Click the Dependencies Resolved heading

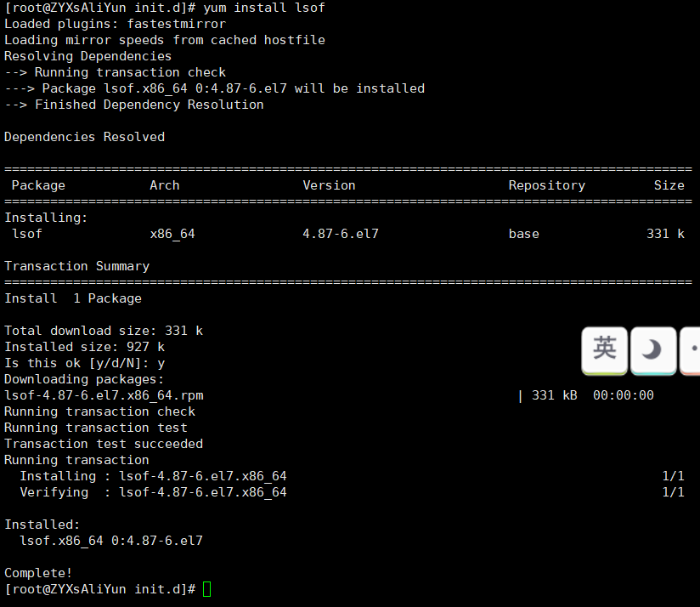[84, 136]
